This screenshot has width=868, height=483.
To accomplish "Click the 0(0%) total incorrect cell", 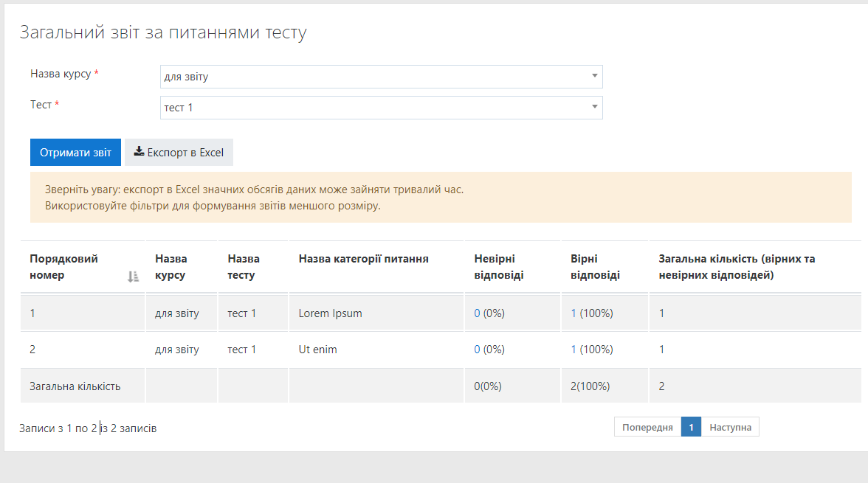I will click(512, 386).
